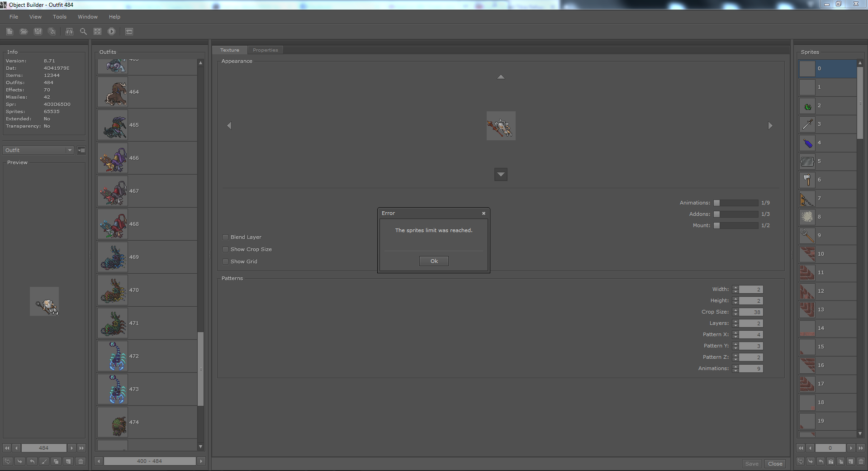The height and width of the screenshot is (471, 868).
Task: Click the Pattern X stepper arrows
Action: pos(735,335)
